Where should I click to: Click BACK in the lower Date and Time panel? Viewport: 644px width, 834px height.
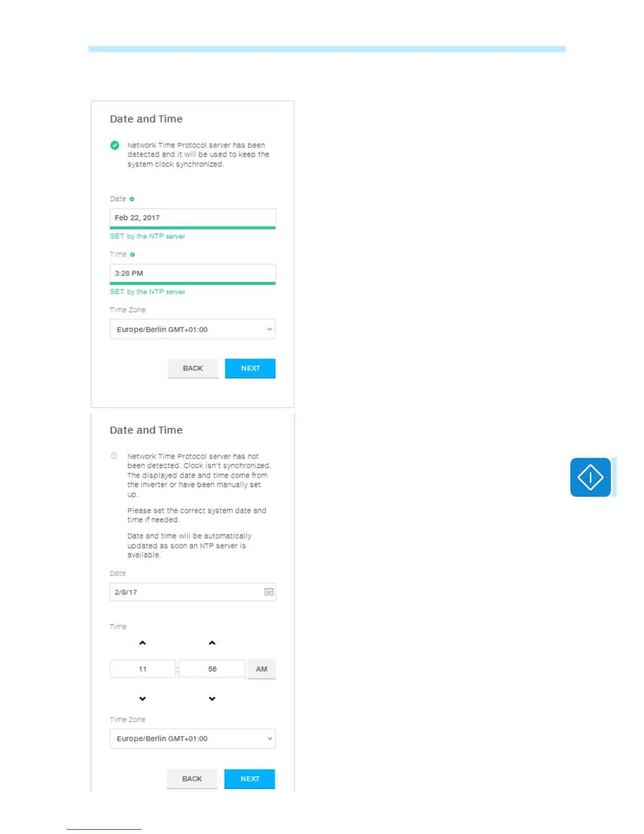tap(192, 779)
